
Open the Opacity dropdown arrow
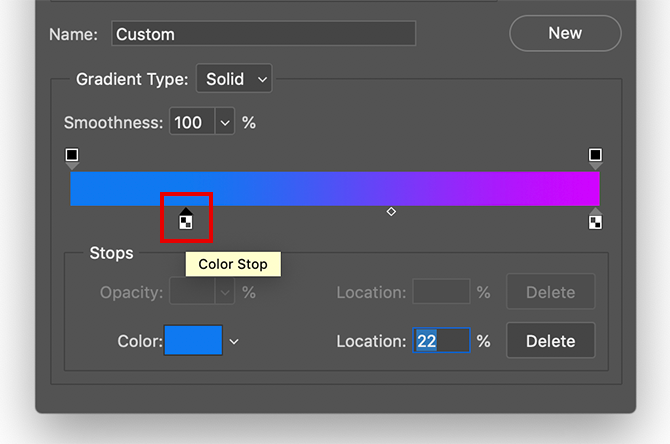coord(225,292)
